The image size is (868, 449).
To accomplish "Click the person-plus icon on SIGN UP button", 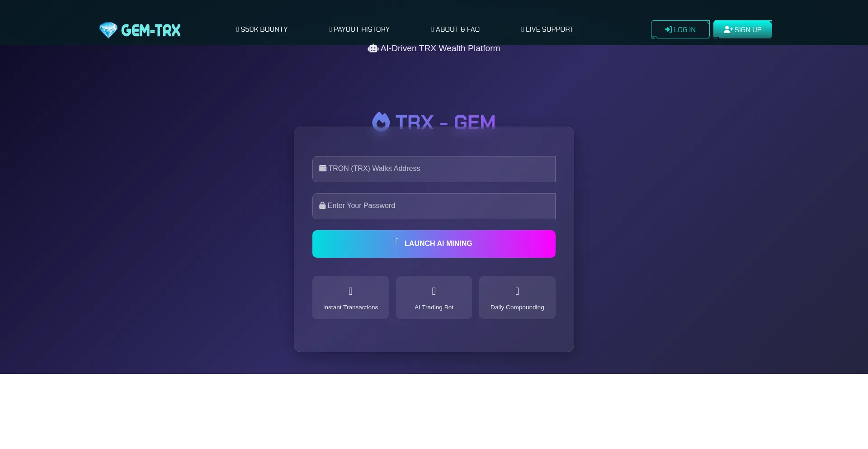I will click(728, 29).
